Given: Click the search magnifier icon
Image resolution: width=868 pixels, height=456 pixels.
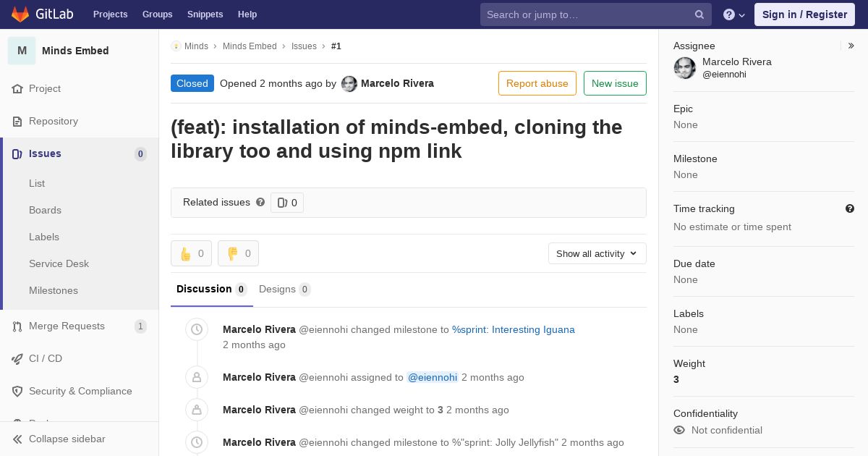Looking at the screenshot, I should 699,14.
